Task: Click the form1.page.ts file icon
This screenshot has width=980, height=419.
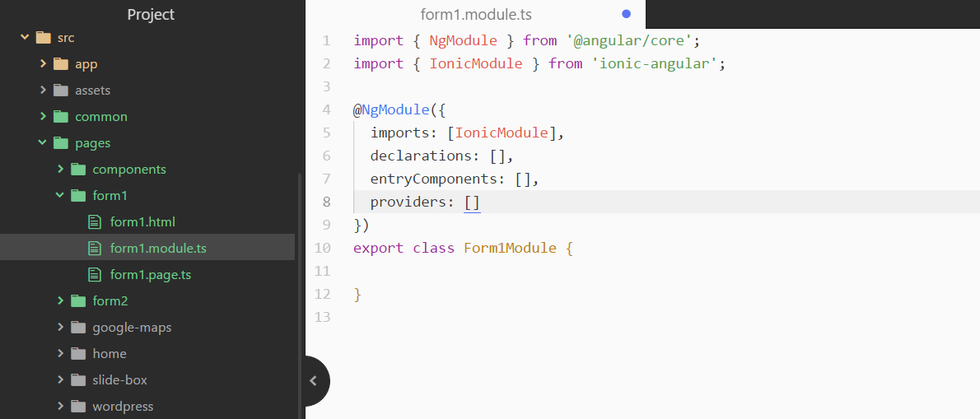Action: [95, 274]
